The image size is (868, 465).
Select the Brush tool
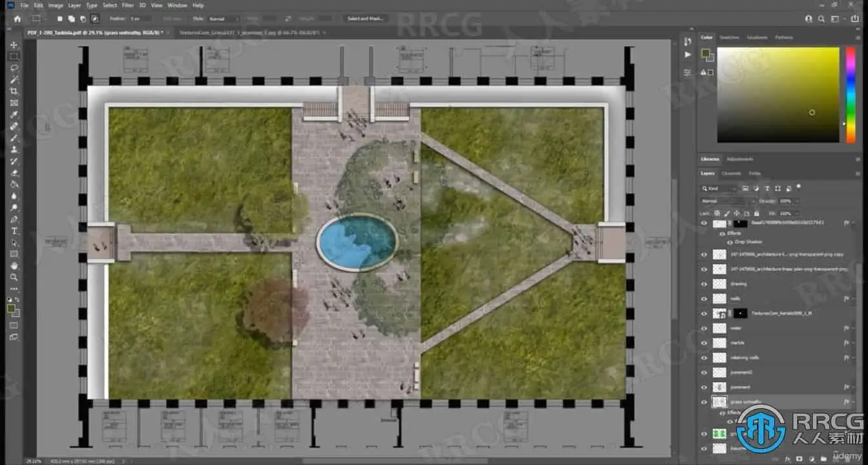14,138
